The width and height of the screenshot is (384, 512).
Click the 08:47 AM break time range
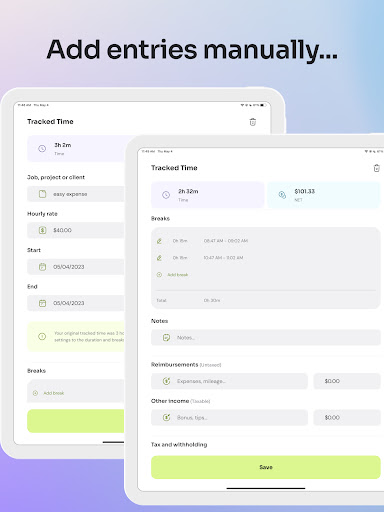tap(226, 241)
